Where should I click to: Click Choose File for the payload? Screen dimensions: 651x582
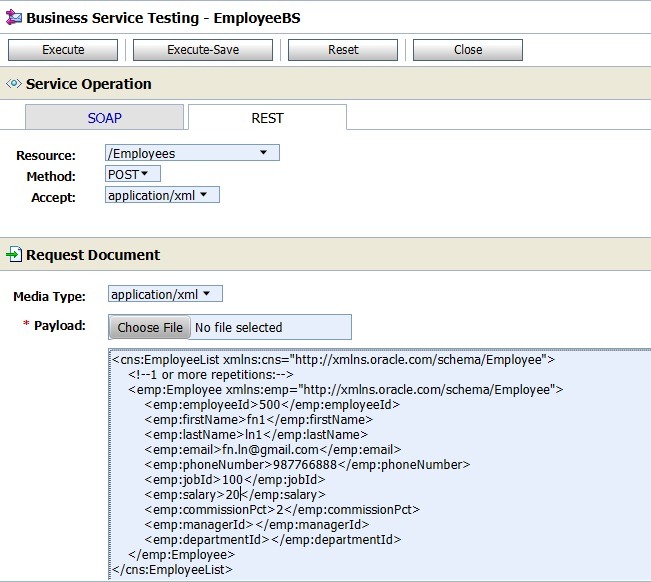pyautogui.click(x=150, y=327)
